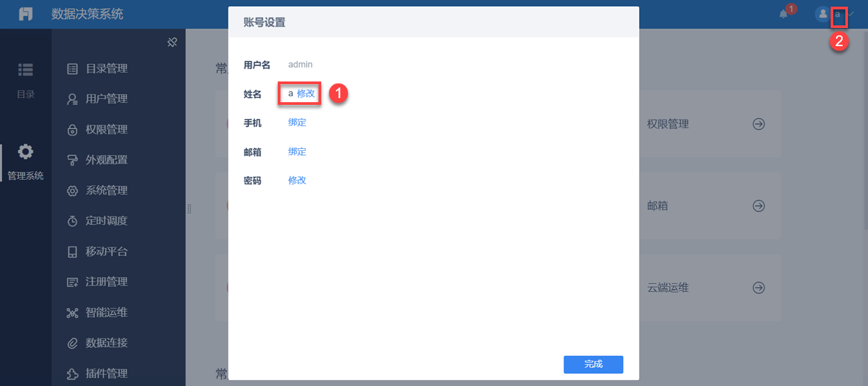Click the 目录管理 icon in sidebar
Image resolution: width=868 pixels, height=386 pixels.
click(x=73, y=69)
